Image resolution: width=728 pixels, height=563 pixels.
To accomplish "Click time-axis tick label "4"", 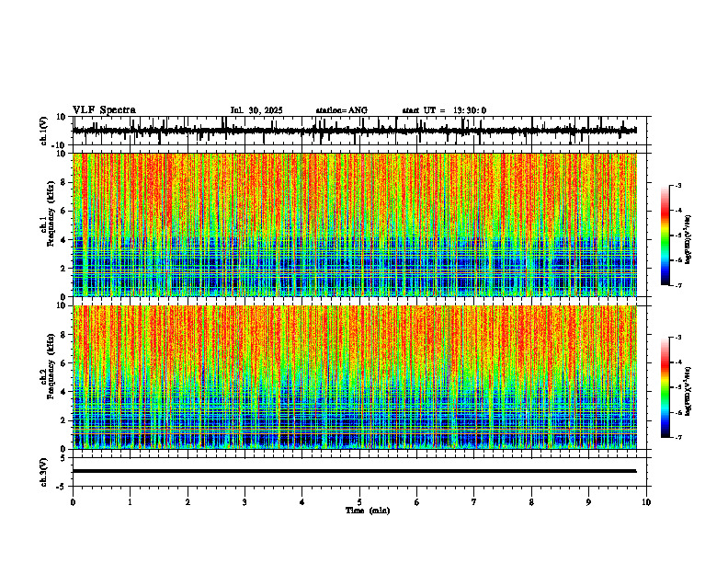I will 302,502.
